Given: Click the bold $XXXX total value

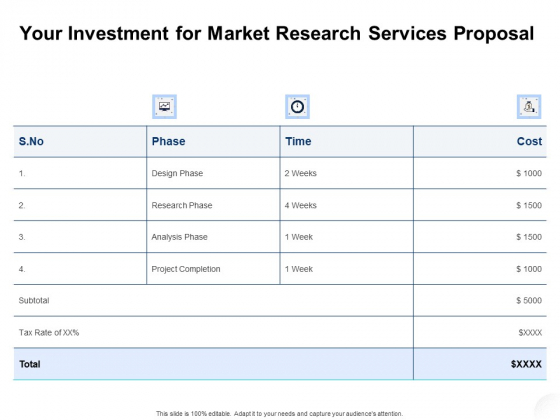Looking at the screenshot, I should pyautogui.click(x=526, y=364).
